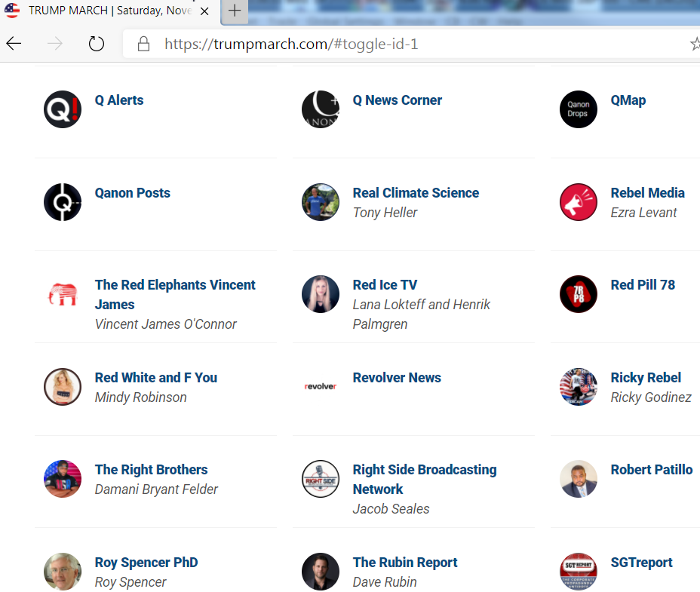The height and width of the screenshot is (592, 700).
Task: Click Lana Lokteff and Henrik Palmgren text
Action: coord(422,314)
